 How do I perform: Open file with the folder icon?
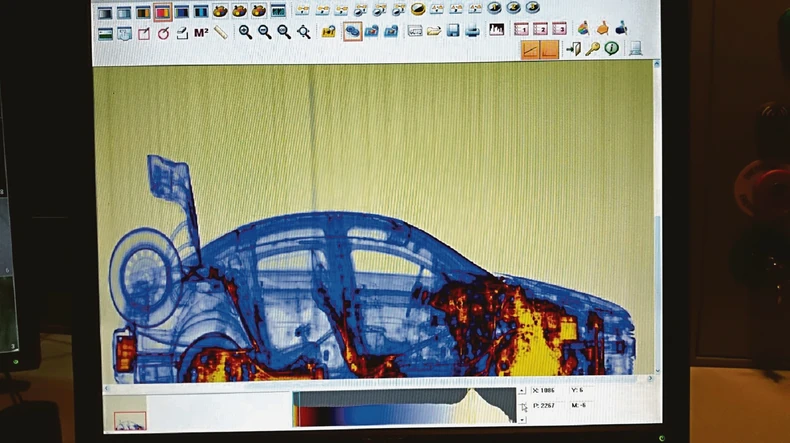click(434, 31)
